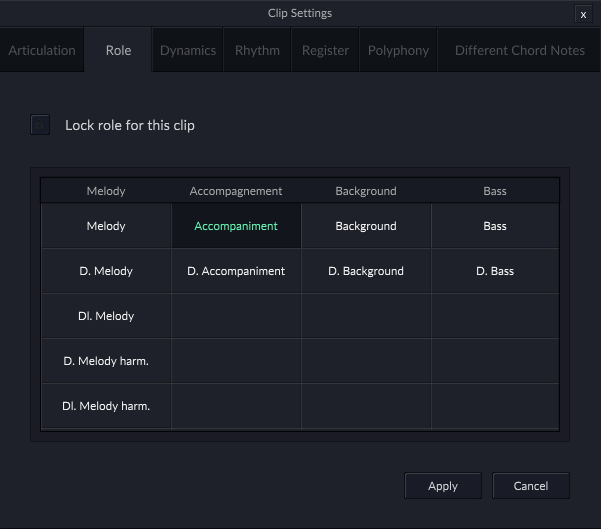Choose the D. Melody role
The image size is (601, 529).
(x=106, y=271)
